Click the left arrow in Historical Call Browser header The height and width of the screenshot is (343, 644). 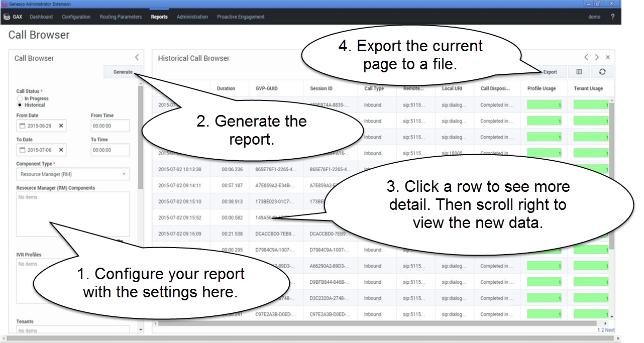[586, 58]
